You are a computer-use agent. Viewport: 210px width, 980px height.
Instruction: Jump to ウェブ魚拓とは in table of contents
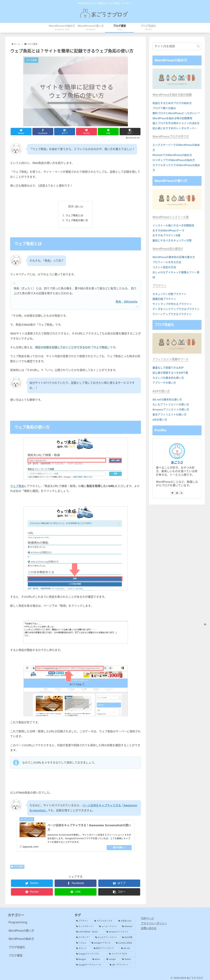tap(74, 215)
